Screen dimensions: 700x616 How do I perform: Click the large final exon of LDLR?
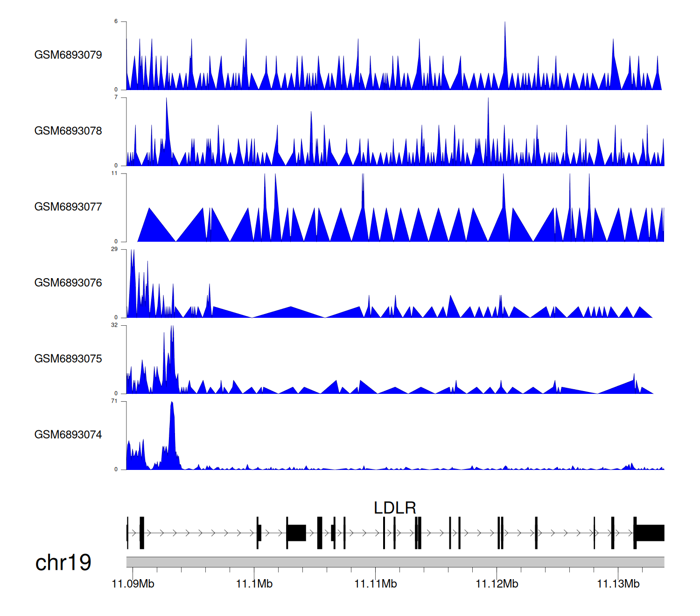click(x=650, y=533)
